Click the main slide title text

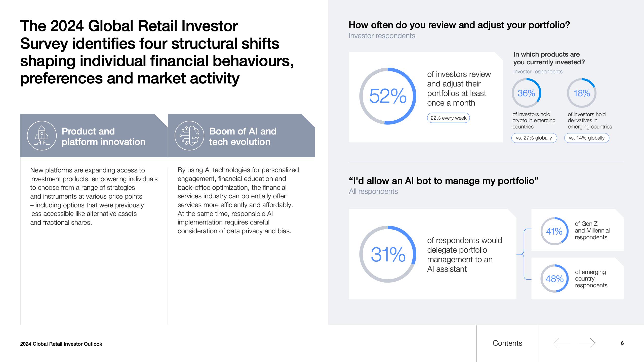[156, 52]
